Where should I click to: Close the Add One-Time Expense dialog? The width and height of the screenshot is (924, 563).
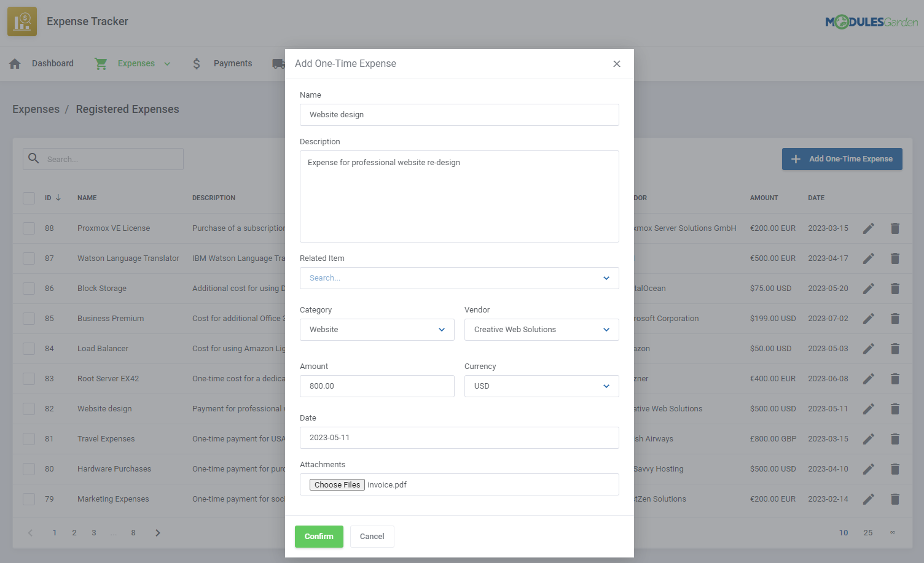(617, 64)
